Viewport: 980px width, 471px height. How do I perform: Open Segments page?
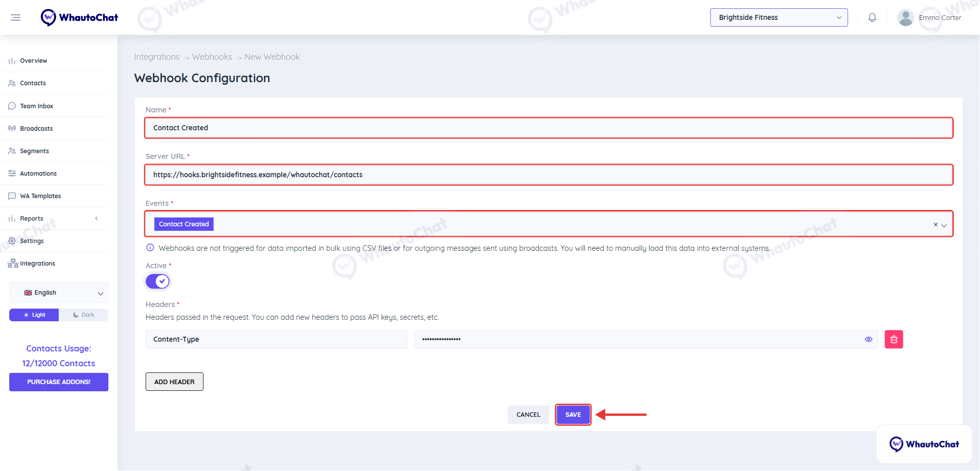[34, 151]
